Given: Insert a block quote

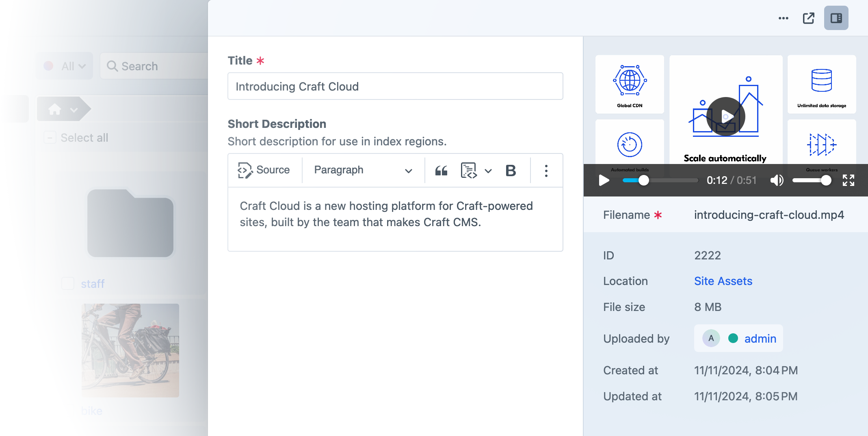Looking at the screenshot, I should click(441, 171).
